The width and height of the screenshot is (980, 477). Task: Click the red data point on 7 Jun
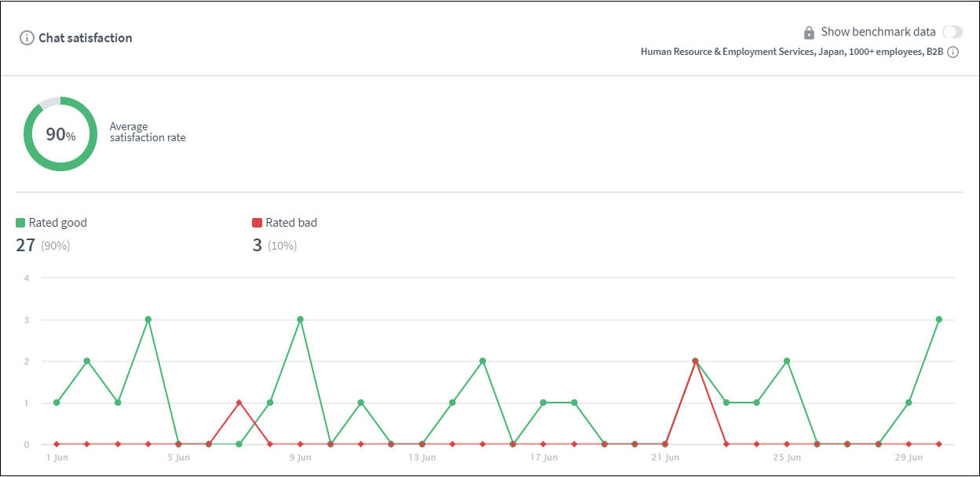point(240,402)
